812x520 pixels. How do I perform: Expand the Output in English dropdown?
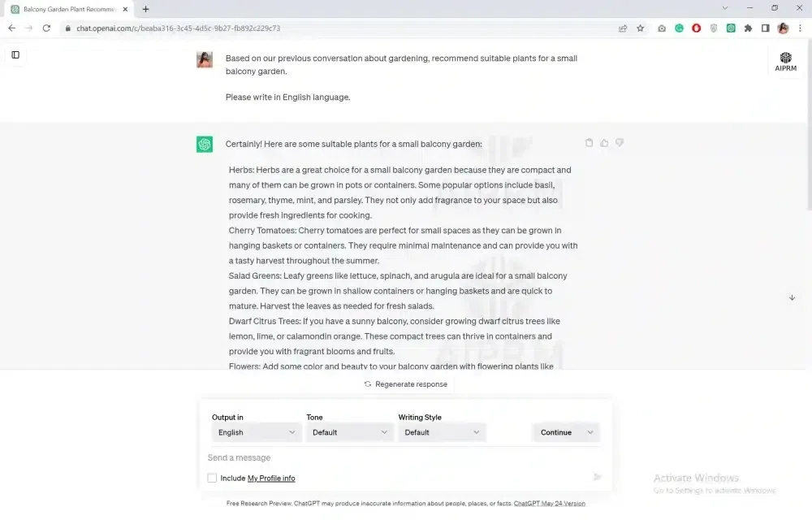(x=256, y=432)
